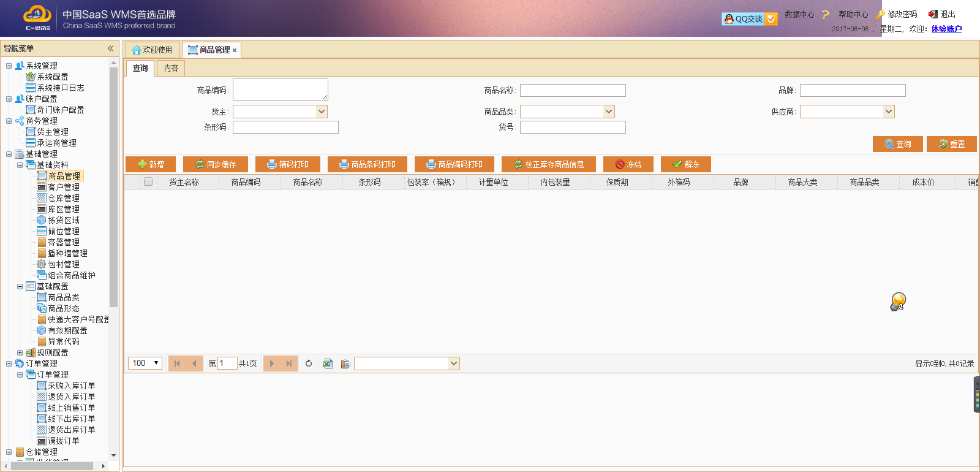The image size is (980, 472).
Task: Open the QQ交谈 chat icon
Action: [743, 19]
